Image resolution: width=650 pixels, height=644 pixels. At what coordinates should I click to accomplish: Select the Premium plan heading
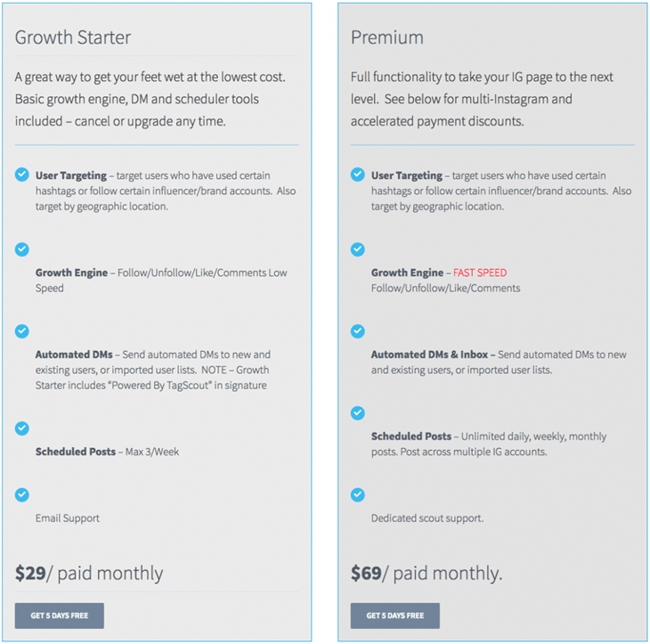(x=387, y=37)
